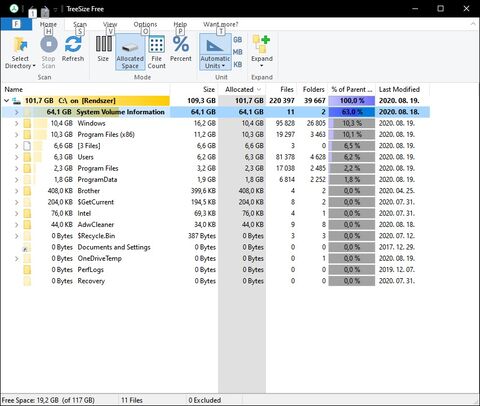Select Automatic Units

(x=215, y=52)
